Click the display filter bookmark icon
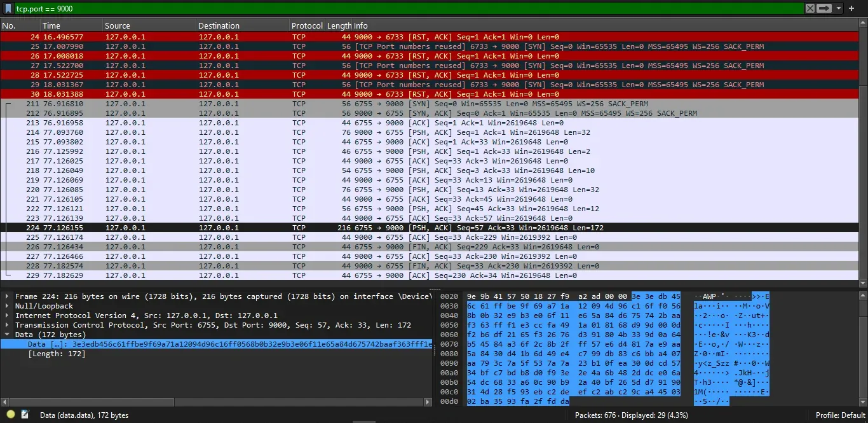868x423 pixels. [x=8, y=9]
